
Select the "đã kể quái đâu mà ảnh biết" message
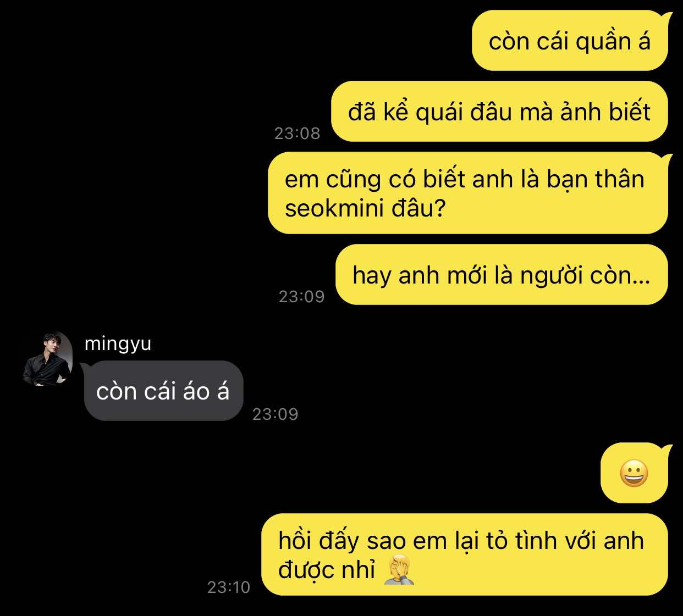(x=499, y=112)
